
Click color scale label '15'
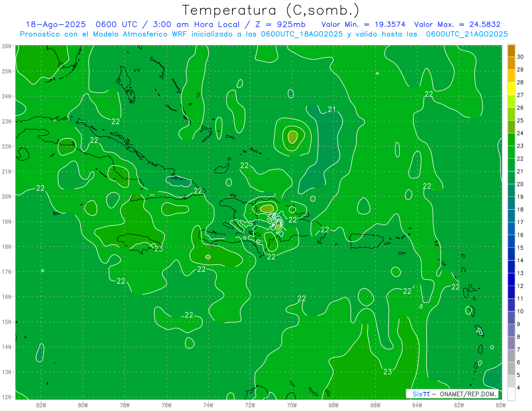coord(520,247)
